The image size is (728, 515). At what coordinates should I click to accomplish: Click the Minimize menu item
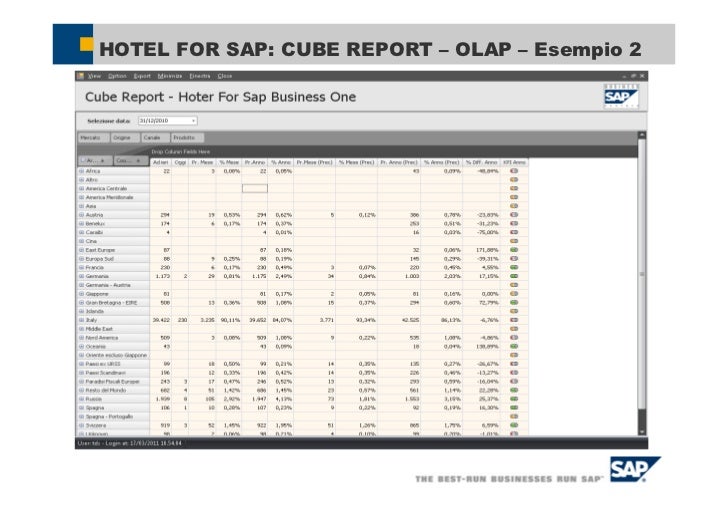170,76
